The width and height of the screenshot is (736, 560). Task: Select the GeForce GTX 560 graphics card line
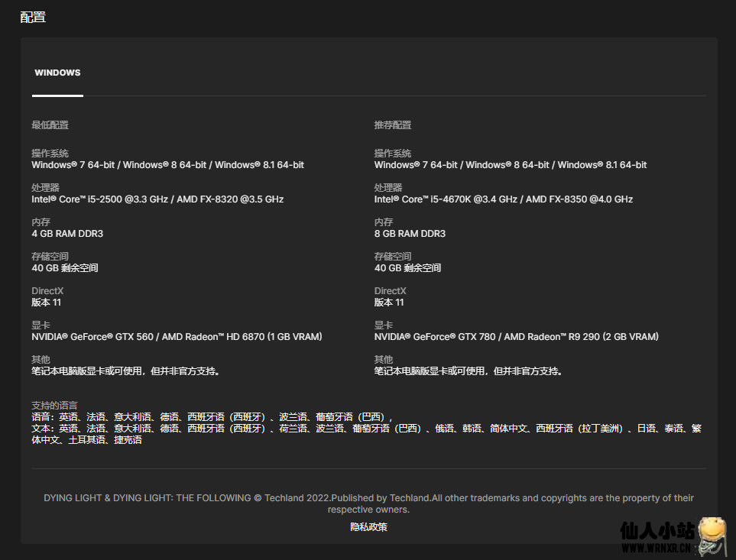177,337
